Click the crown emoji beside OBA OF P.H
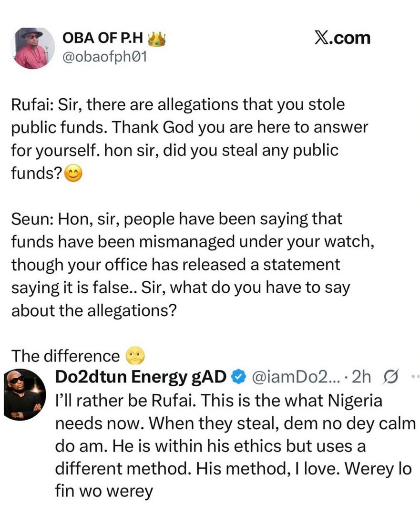The width and height of the screenshot is (420, 515). [157, 39]
